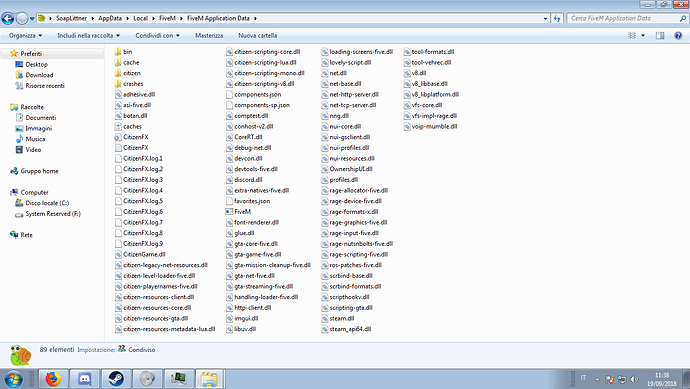Select gta-core-five.dll file name

click(x=256, y=244)
